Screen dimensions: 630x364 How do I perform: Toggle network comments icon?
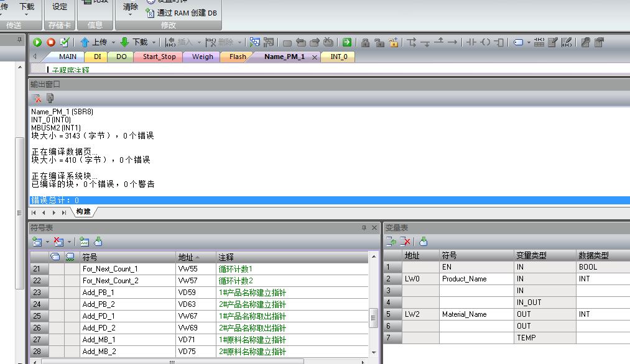pos(567,42)
